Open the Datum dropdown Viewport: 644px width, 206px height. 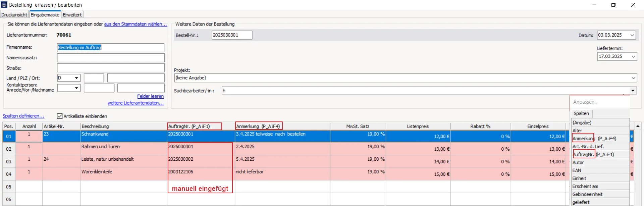(x=632, y=35)
